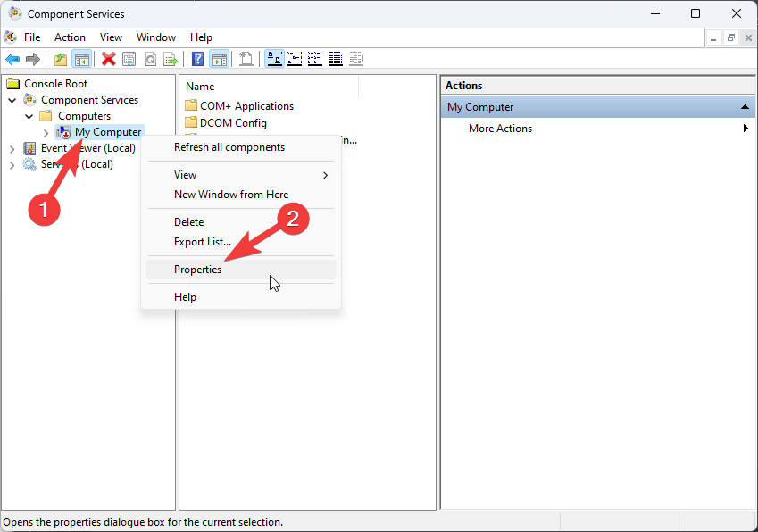Toggle the Show/Hide Action Pane icon

(220, 59)
